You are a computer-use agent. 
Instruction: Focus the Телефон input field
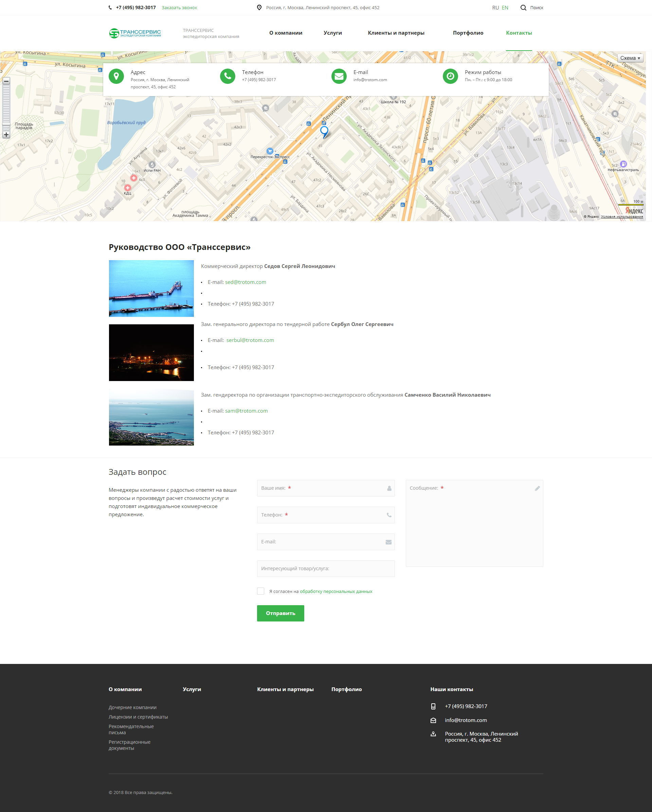point(326,515)
